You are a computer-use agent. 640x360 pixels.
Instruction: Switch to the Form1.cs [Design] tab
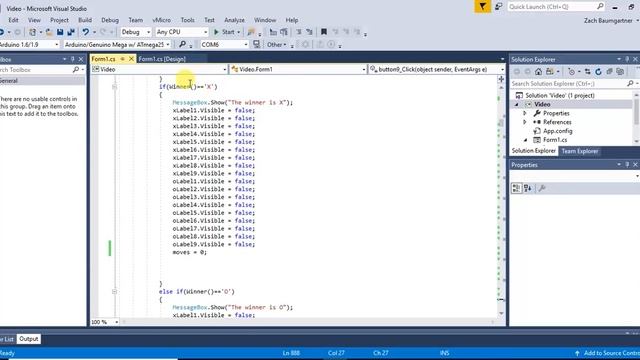(162, 59)
